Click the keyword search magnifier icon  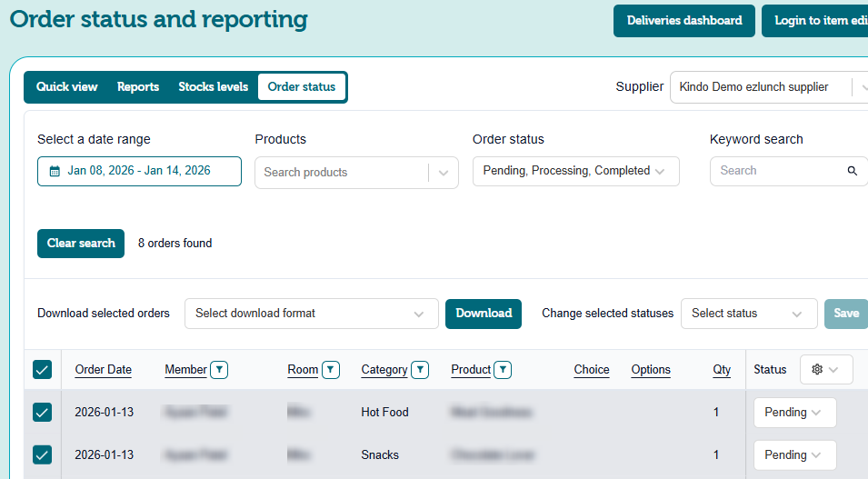point(853,171)
